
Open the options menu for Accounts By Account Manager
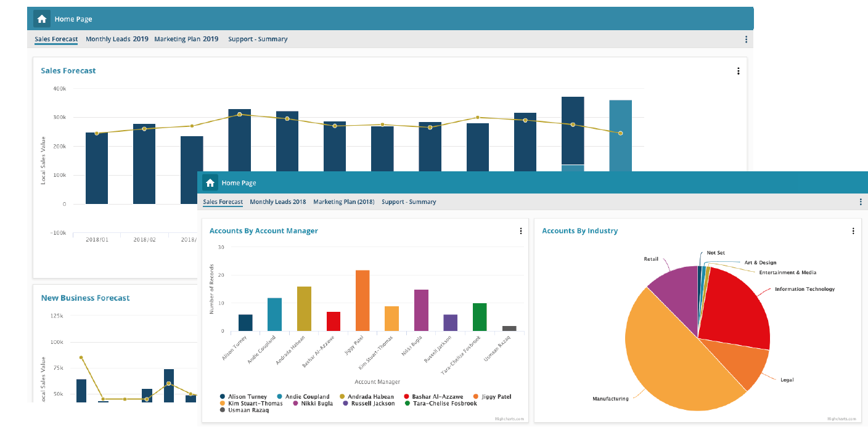[520, 231]
